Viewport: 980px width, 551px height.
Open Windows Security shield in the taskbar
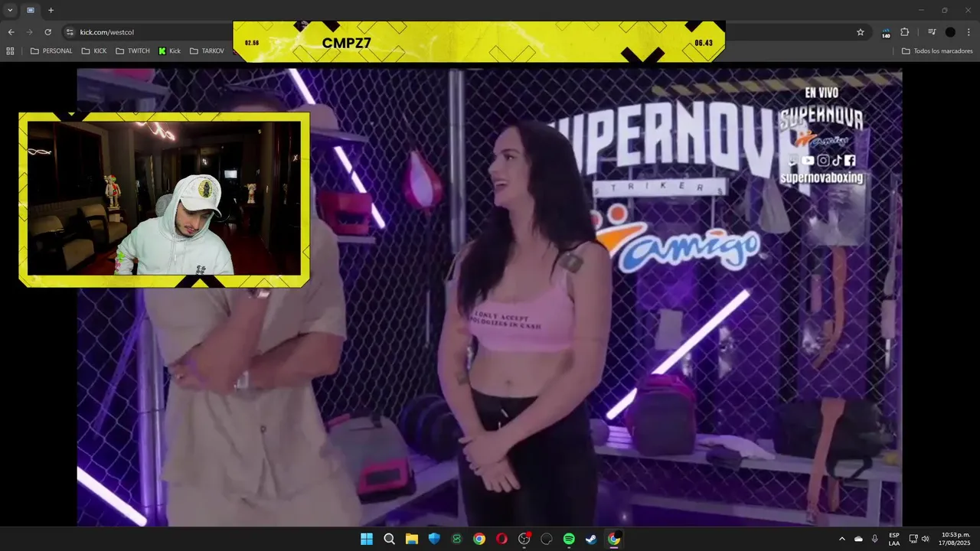434,539
